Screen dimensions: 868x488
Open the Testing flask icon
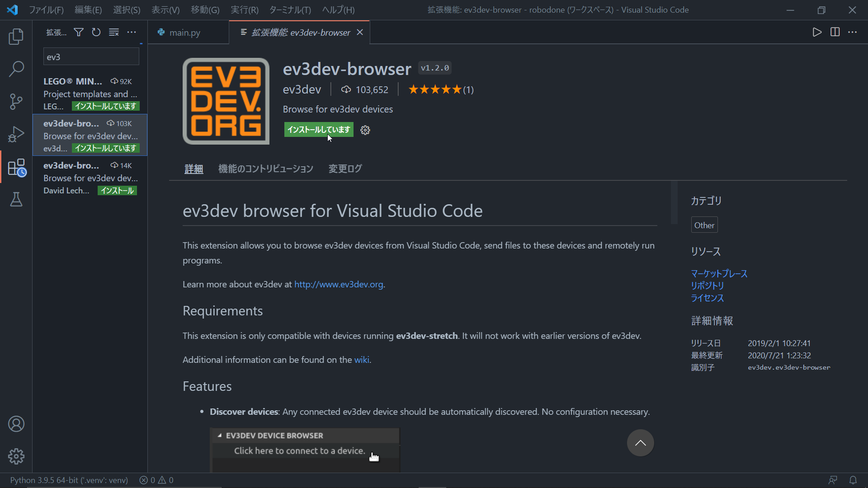click(x=16, y=199)
